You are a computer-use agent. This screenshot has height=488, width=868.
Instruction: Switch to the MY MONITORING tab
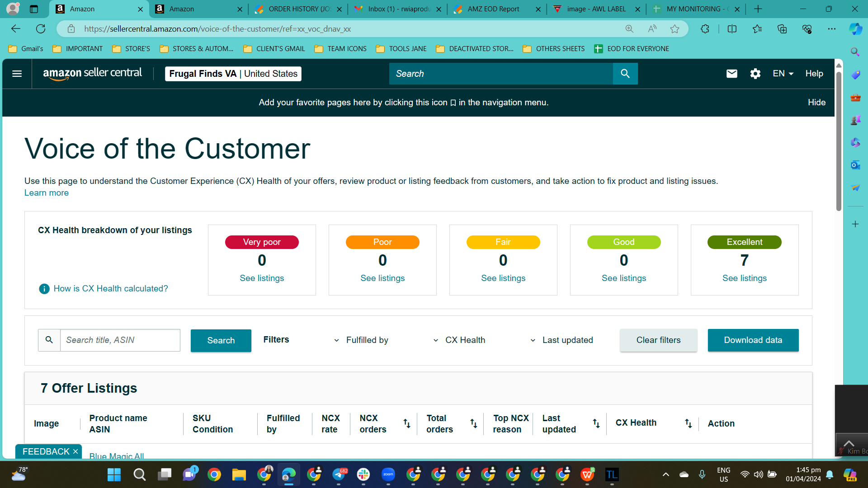(x=696, y=9)
